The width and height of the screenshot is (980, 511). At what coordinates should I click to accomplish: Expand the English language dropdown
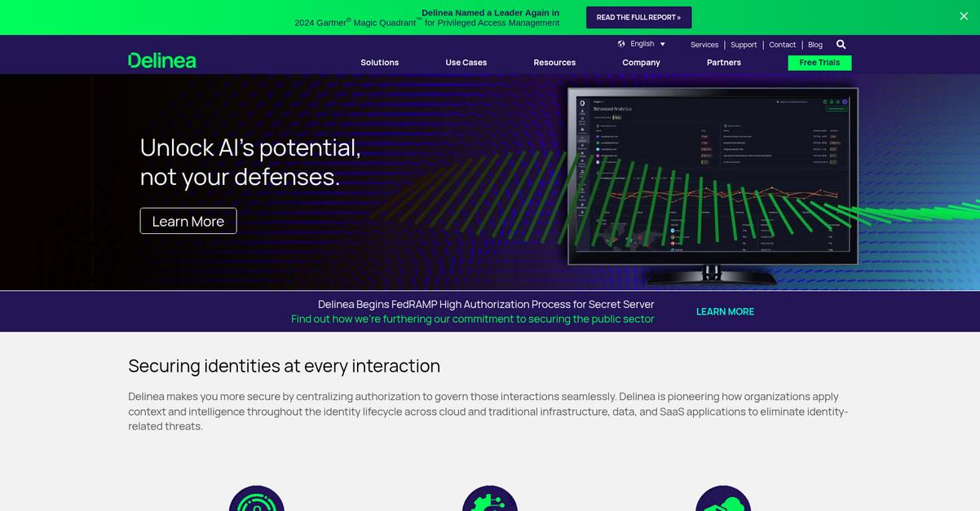coord(648,44)
